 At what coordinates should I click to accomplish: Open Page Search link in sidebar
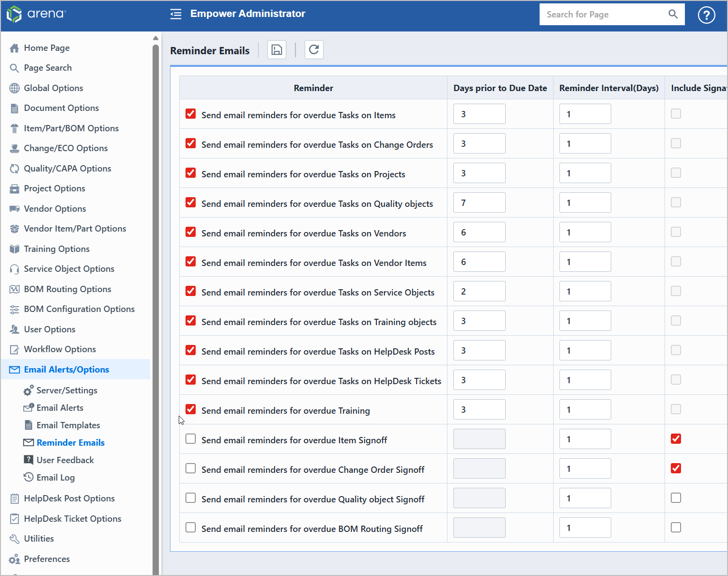pyautogui.click(x=48, y=68)
